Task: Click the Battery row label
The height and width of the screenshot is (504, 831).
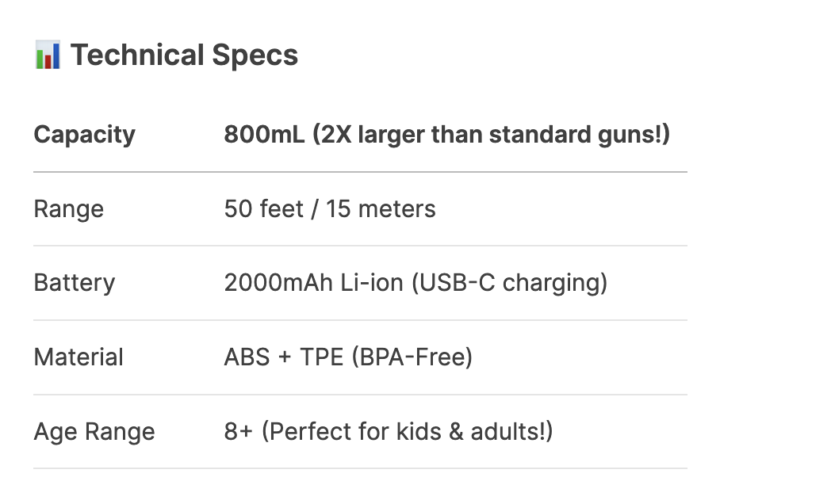Action: 74,283
